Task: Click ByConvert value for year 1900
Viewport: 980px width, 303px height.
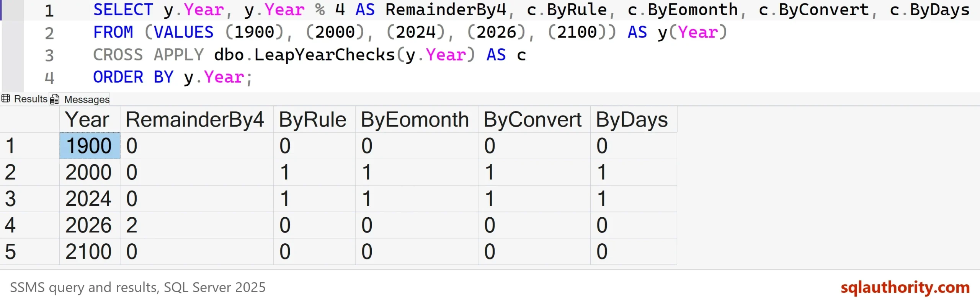Action: tap(534, 146)
